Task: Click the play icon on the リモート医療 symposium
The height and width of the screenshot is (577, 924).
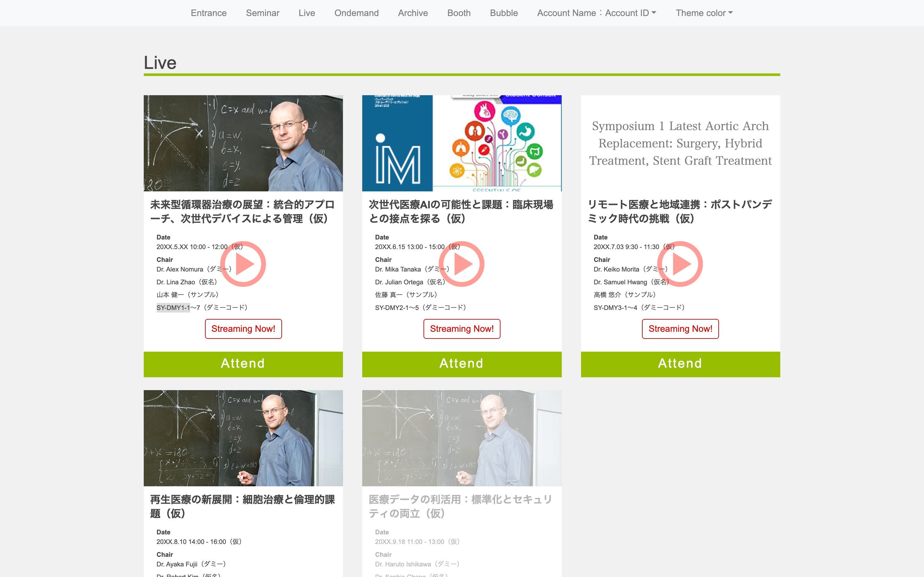Action: pos(680,264)
